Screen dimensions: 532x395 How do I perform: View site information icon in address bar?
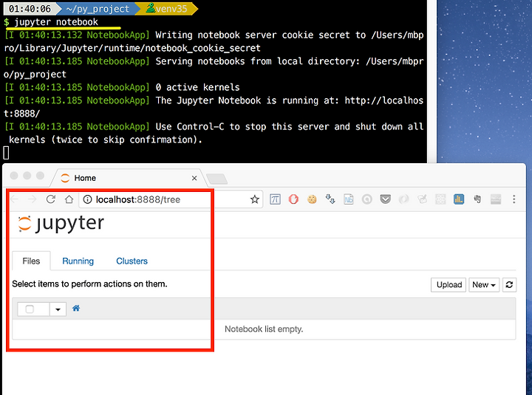click(87, 199)
